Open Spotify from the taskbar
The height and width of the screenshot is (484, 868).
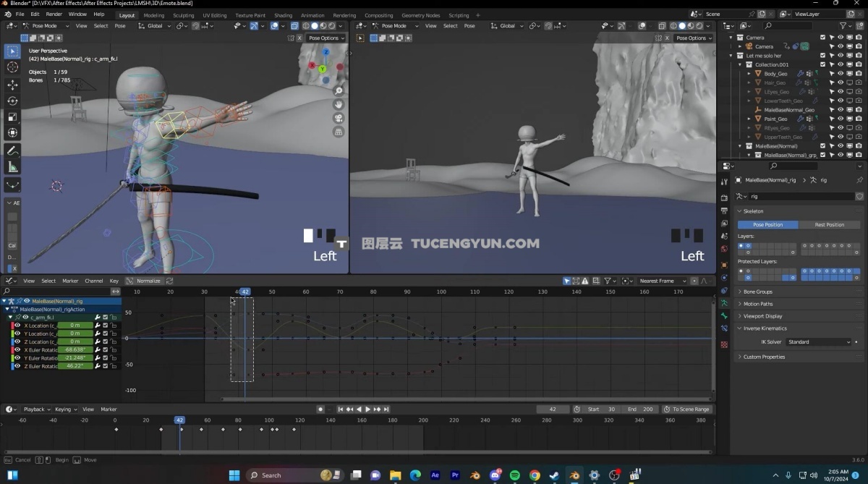pyautogui.click(x=515, y=475)
